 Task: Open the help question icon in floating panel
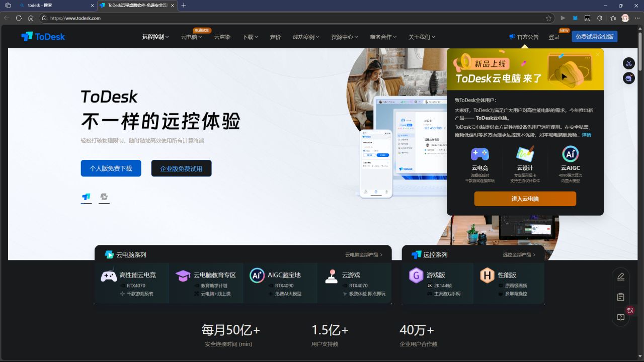click(621, 317)
